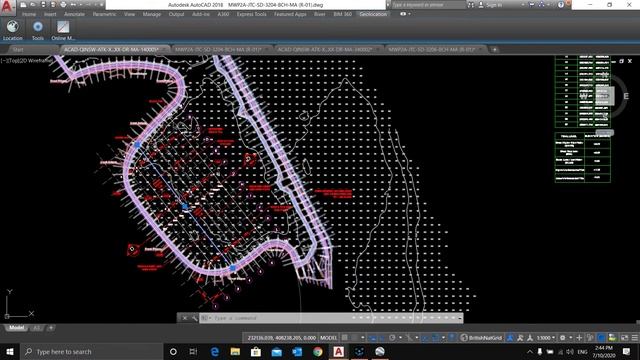This screenshot has width=640, height=360.
Task: Open the AutoCAD application menu (red A)
Action: pos(7,7)
